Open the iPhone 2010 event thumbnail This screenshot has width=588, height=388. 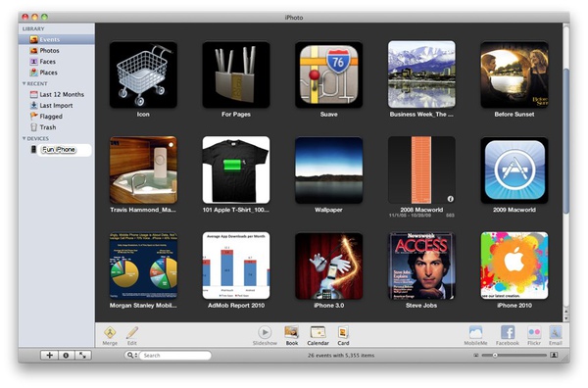click(x=514, y=266)
